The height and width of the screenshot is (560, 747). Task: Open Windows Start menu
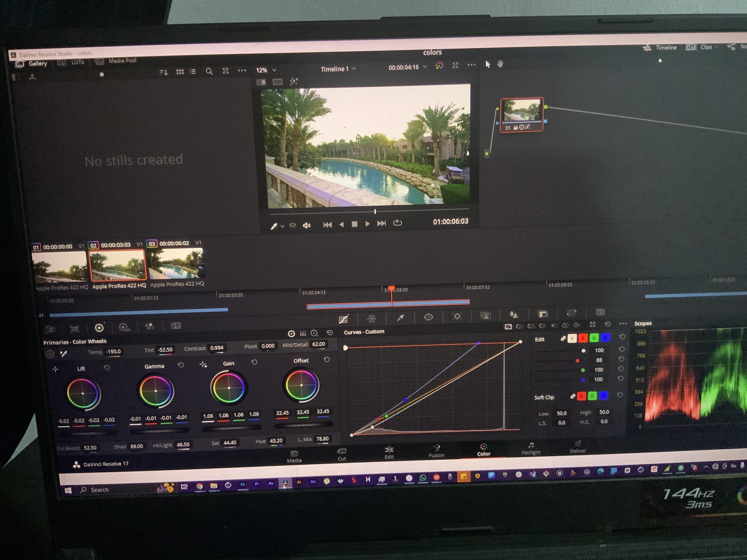(68, 491)
